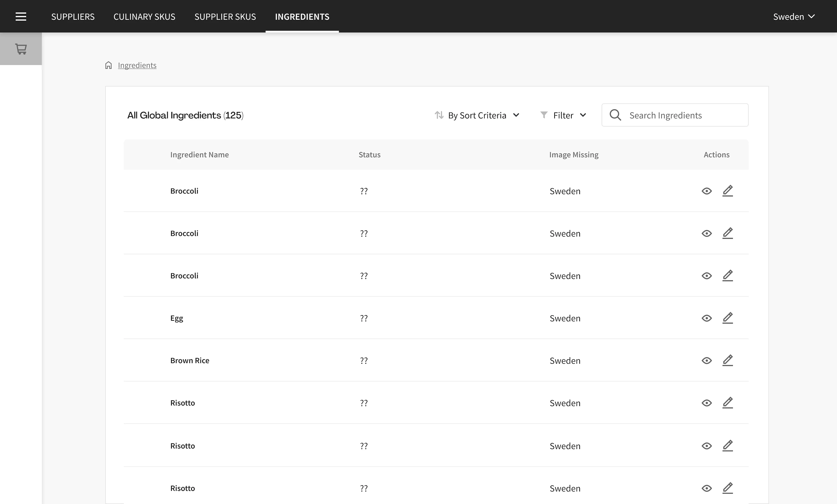Click the sort arrows icon
Image resolution: width=837 pixels, height=504 pixels.
[x=439, y=115]
